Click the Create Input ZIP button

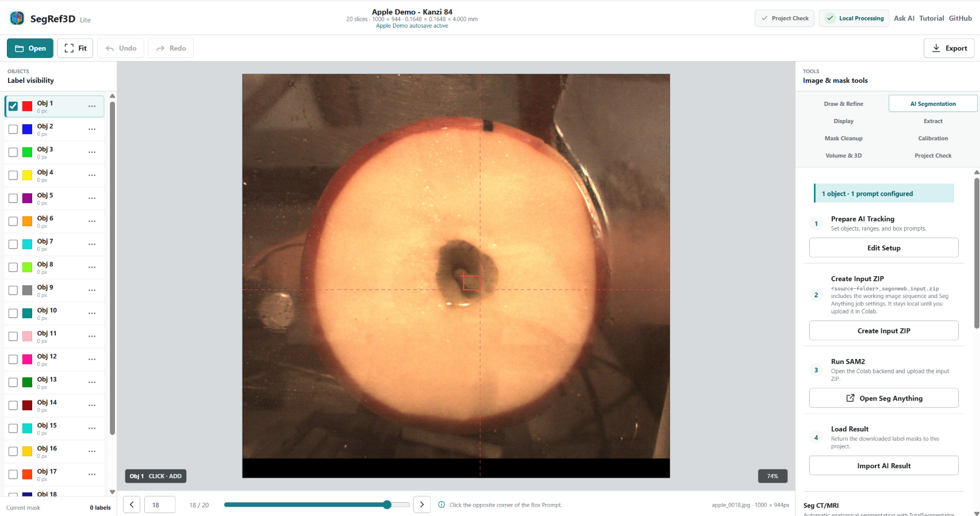(x=883, y=331)
